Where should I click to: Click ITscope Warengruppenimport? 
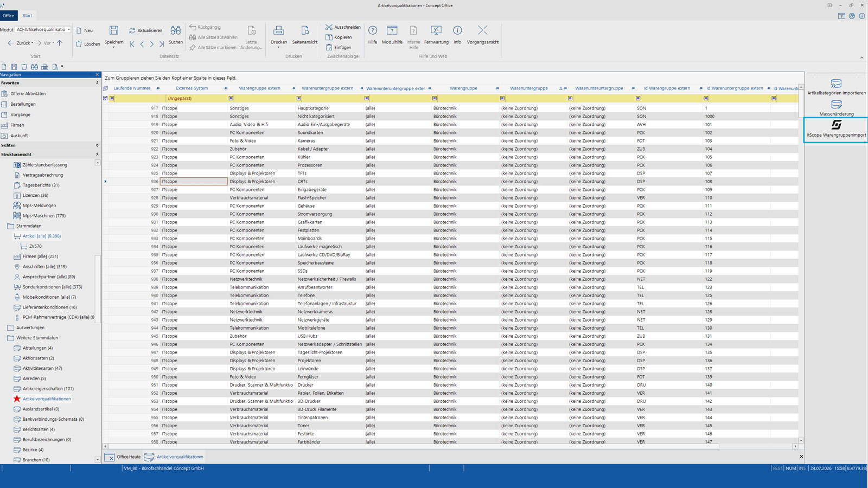836,129
